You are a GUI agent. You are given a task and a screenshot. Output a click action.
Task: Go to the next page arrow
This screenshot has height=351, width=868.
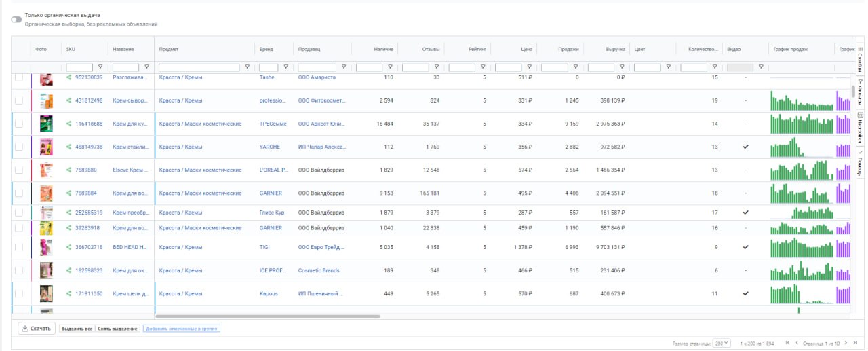pos(846,343)
